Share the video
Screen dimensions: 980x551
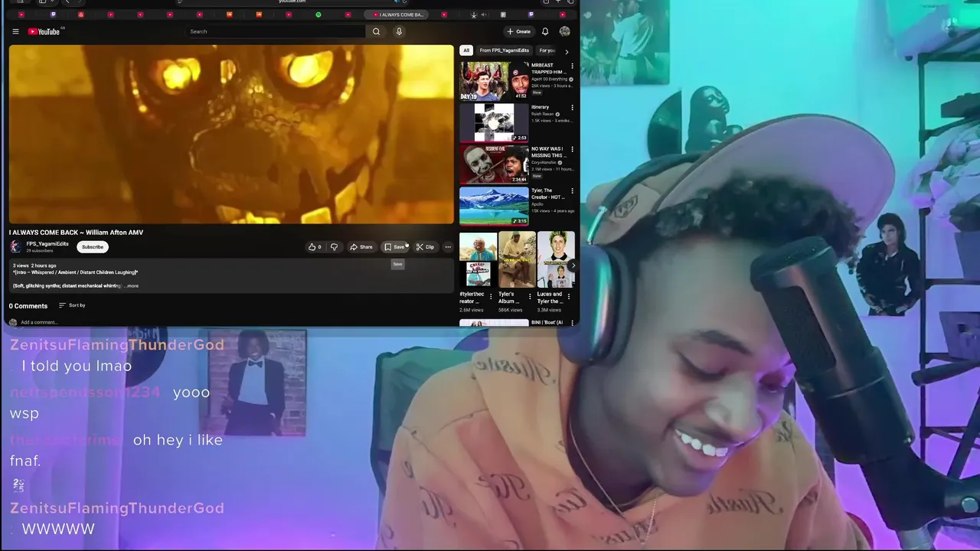click(361, 246)
